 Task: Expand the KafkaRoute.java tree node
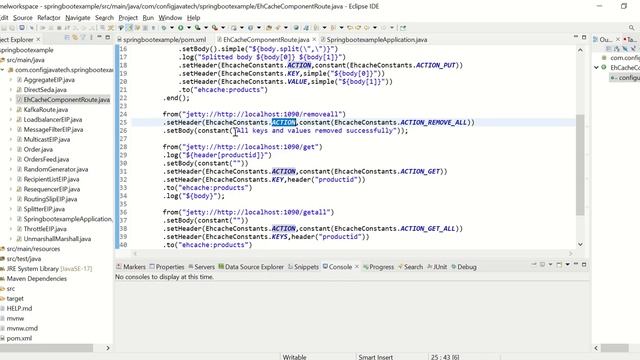point(11,109)
